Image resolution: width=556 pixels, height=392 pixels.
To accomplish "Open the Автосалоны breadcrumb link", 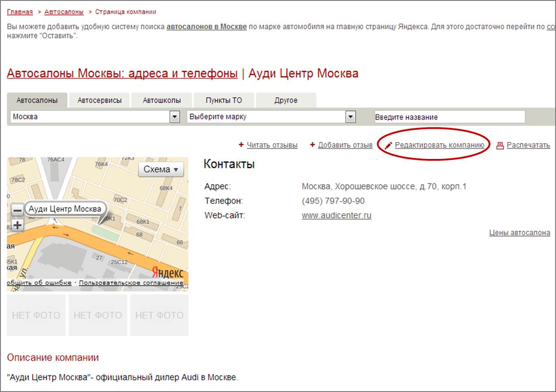I will tap(64, 12).
